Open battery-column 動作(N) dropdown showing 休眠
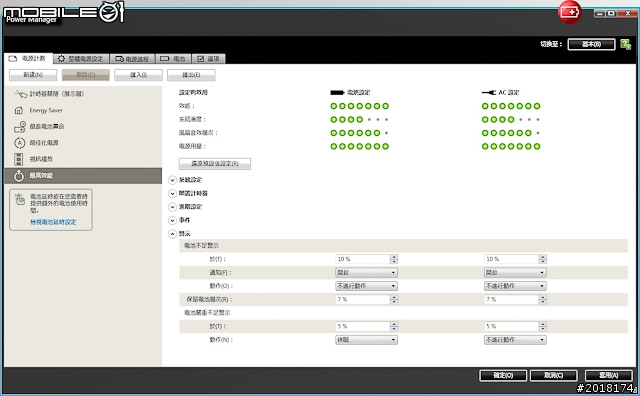The width and height of the screenshot is (640, 396). click(x=366, y=340)
